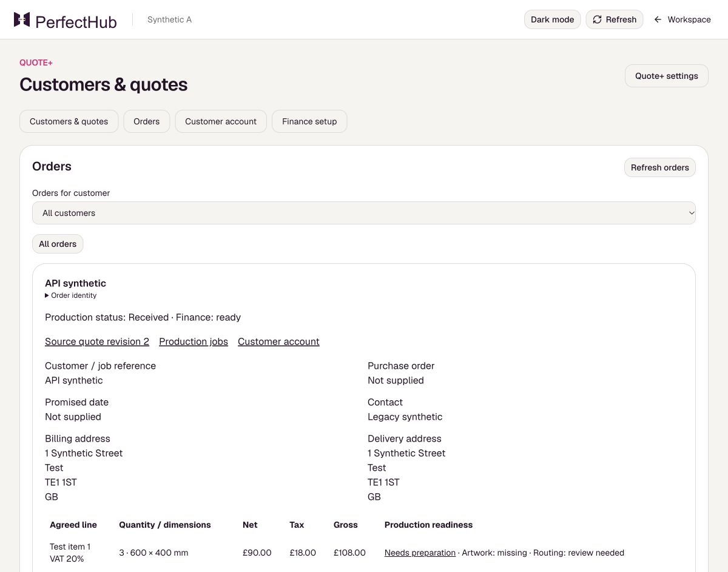The image size is (728, 572).
Task: Switch to the Orders tab
Action: [147, 121]
